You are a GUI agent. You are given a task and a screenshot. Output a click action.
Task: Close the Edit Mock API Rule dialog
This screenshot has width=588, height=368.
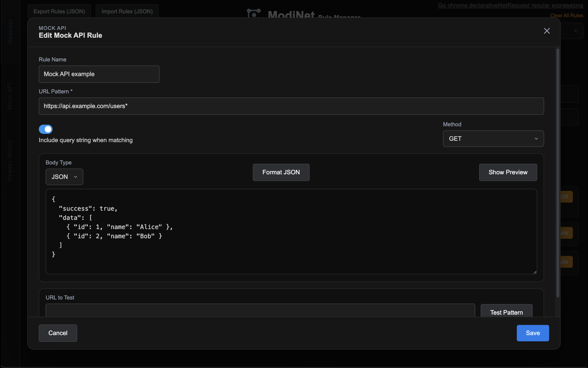coord(547,31)
